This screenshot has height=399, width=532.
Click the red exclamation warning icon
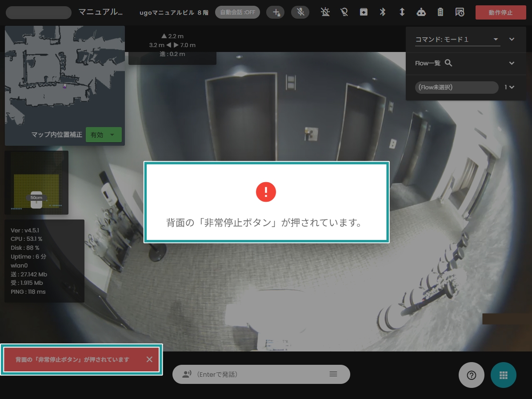(x=266, y=192)
